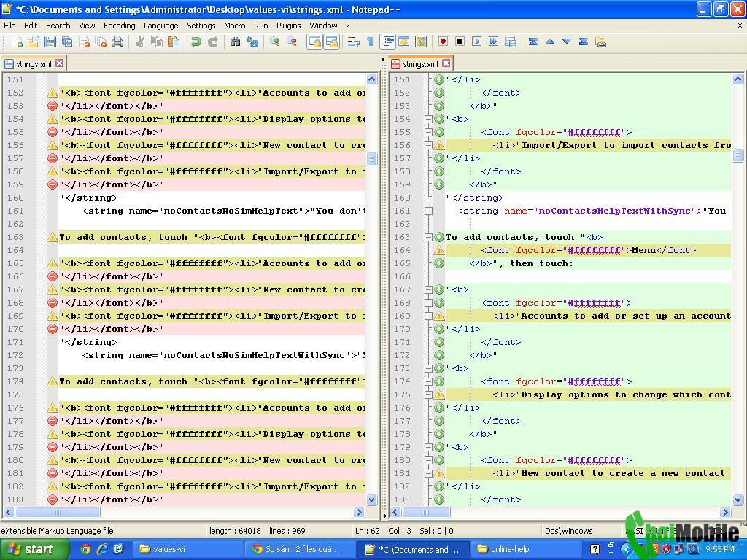The image size is (747, 560).
Task: Run macro multiple times icon
Action: [x=493, y=42]
